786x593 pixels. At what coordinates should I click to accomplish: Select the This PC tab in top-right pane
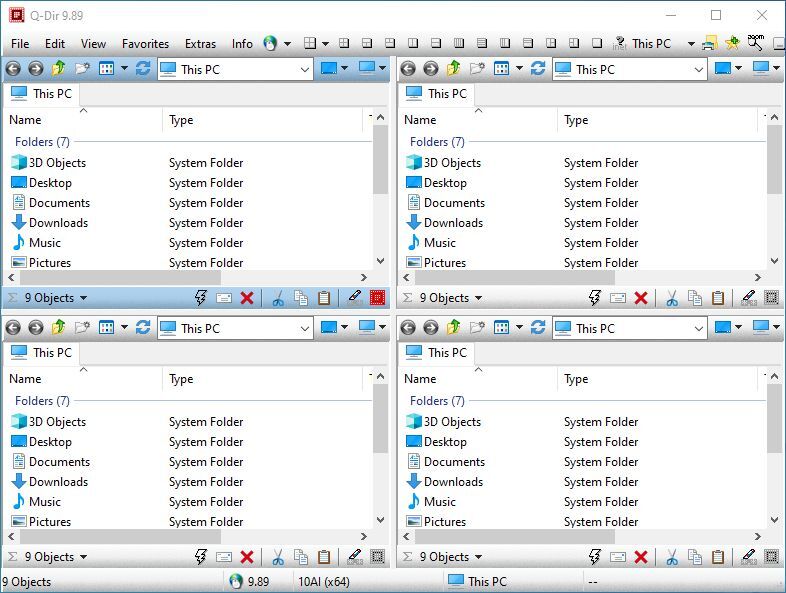[x=437, y=94]
